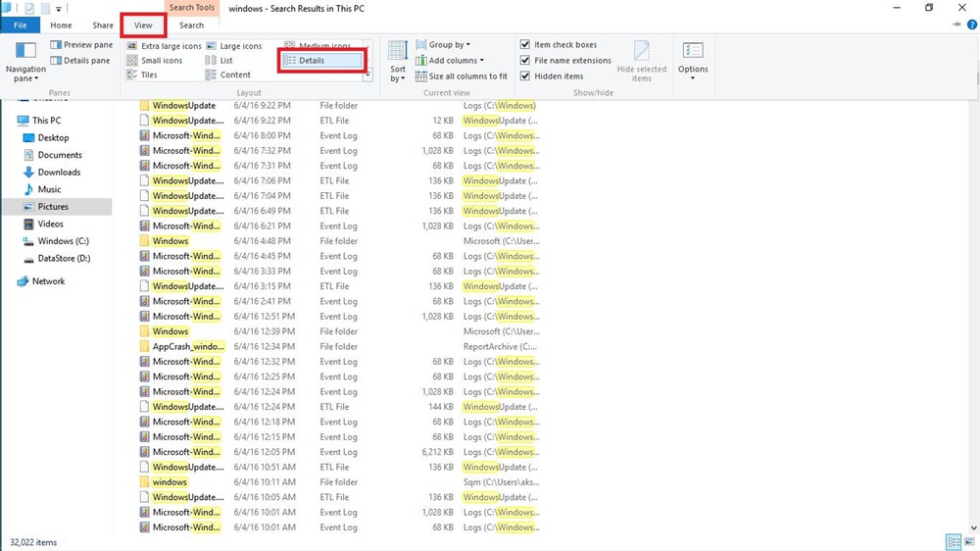Click the New folder quick access icon
This screenshot has width=980, height=551.
tap(45, 9)
